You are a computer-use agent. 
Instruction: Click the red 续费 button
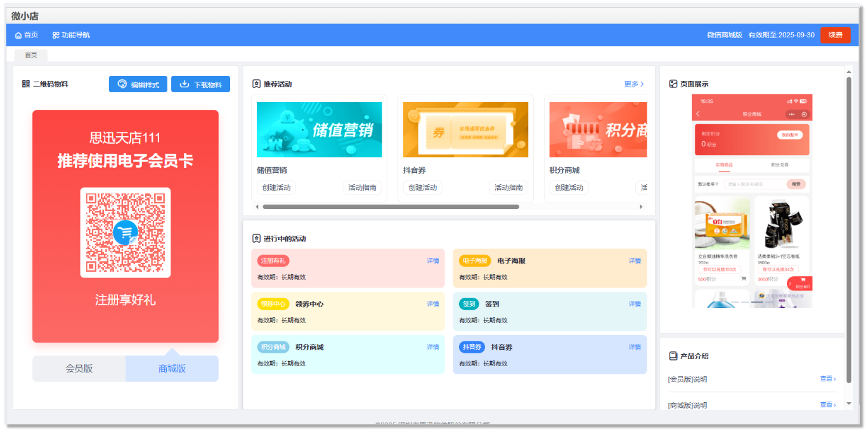(835, 35)
